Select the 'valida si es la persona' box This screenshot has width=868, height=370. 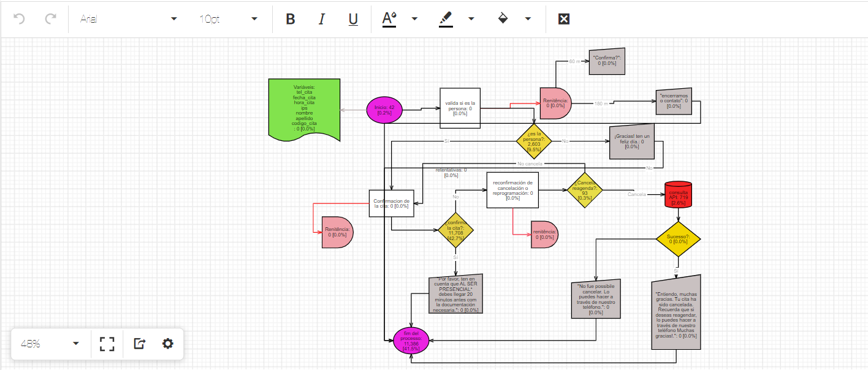click(x=460, y=108)
